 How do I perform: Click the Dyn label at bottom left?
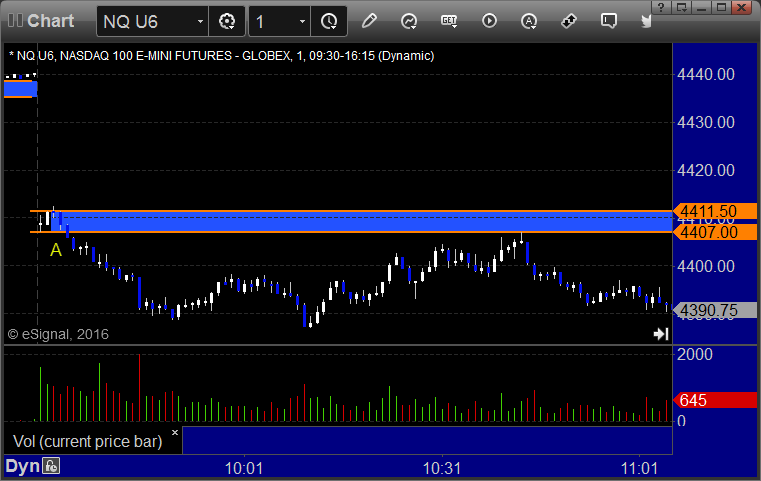point(22,466)
